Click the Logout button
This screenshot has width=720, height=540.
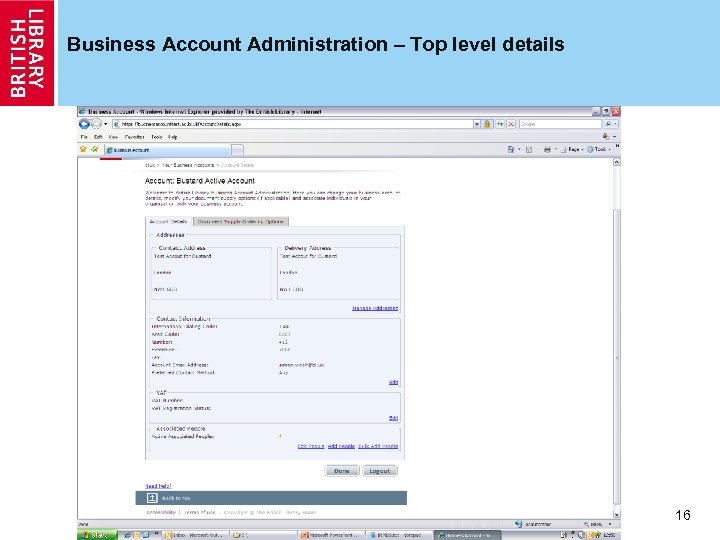click(x=380, y=471)
